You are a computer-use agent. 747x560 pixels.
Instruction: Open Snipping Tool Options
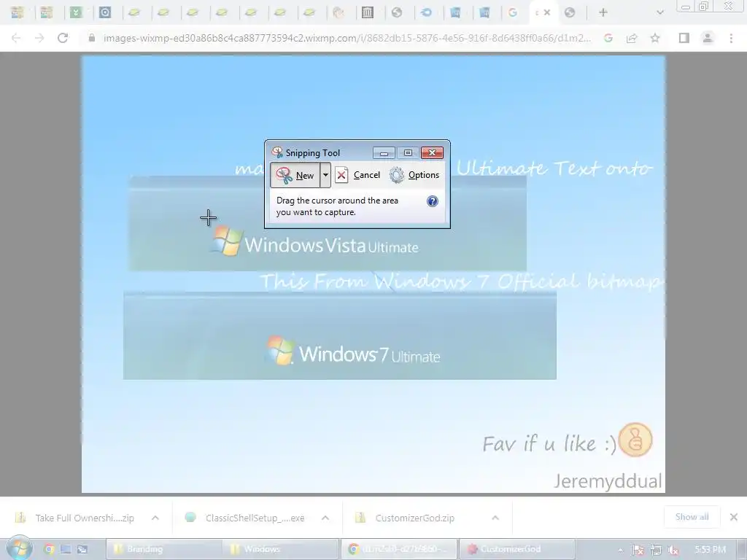414,175
